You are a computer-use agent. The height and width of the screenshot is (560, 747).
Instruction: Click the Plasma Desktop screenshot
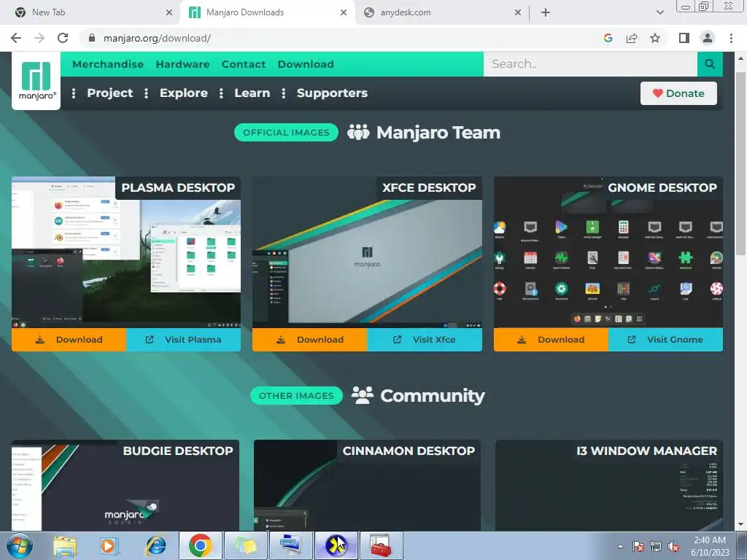tap(126, 252)
